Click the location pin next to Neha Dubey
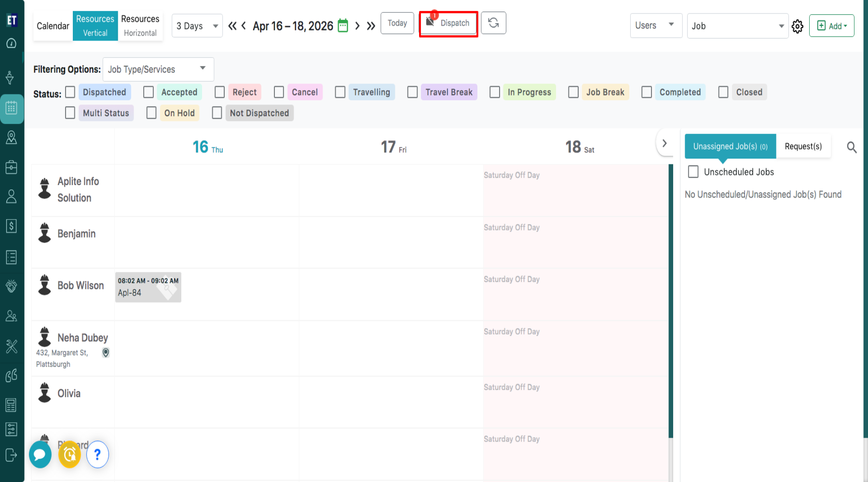 tap(106, 353)
